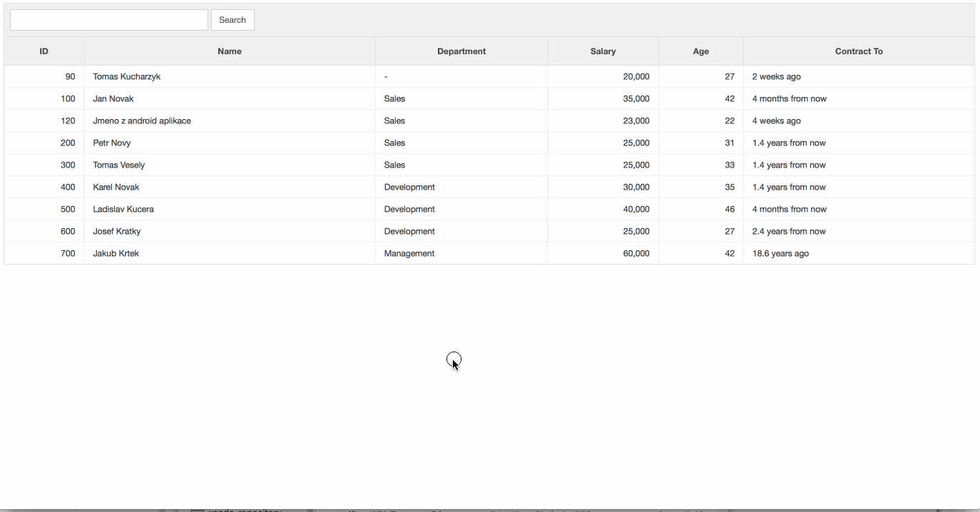Click the ID cell with value 700

(68, 253)
